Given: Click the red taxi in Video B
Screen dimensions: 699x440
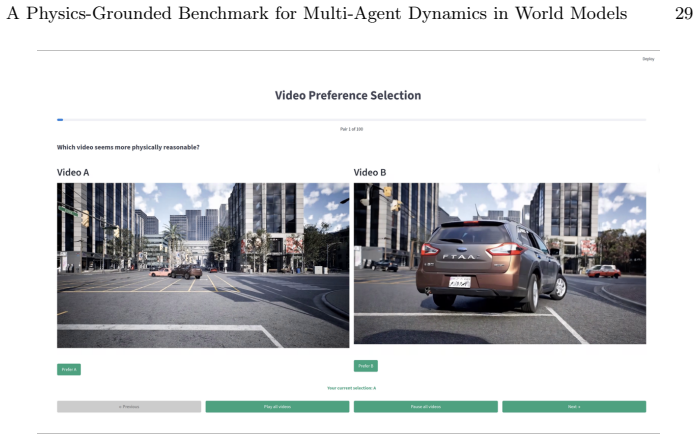Looking at the screenshot, I should 604,271.
